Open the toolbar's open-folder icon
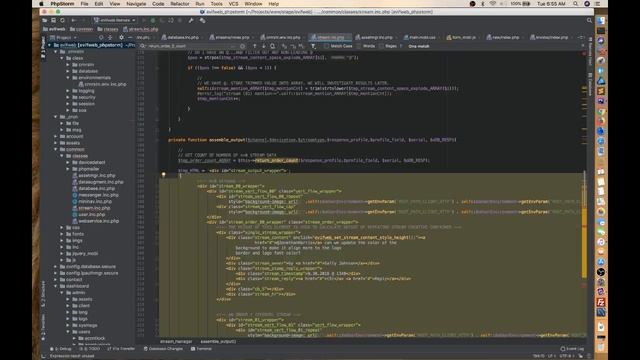 tap(45, 20)
